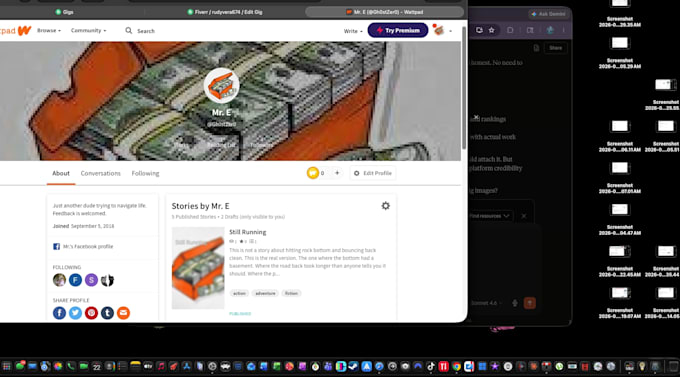Screen dimensions: 680x377
Task: Click the Edit Profile button
Action: pos(373,173)
